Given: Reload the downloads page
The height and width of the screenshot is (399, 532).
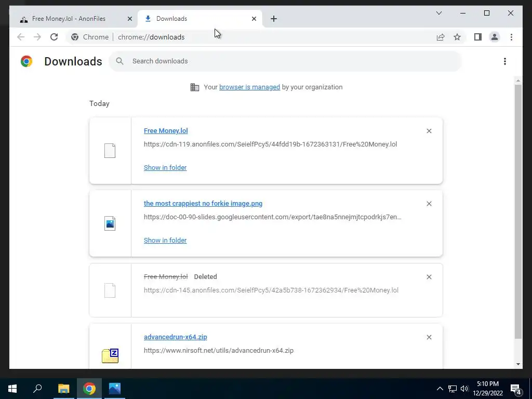Looking at the screenshot, I should tap(54, 37).
